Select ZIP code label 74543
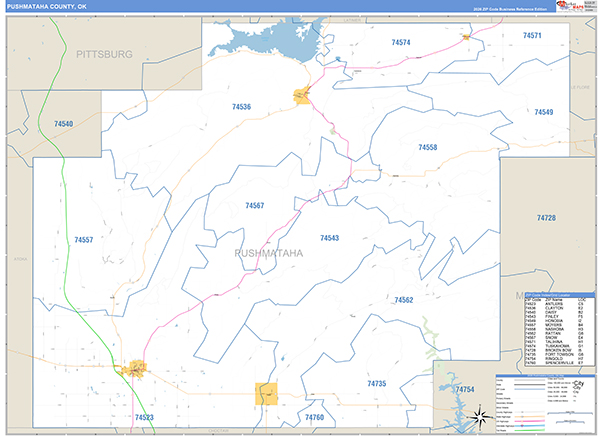600x436 pixels. tap(329, 238)
